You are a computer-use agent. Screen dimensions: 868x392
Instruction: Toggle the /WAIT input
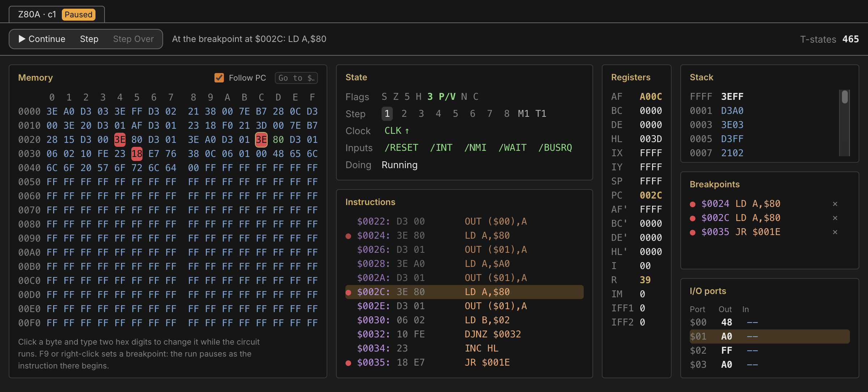(x=512, y=148)
